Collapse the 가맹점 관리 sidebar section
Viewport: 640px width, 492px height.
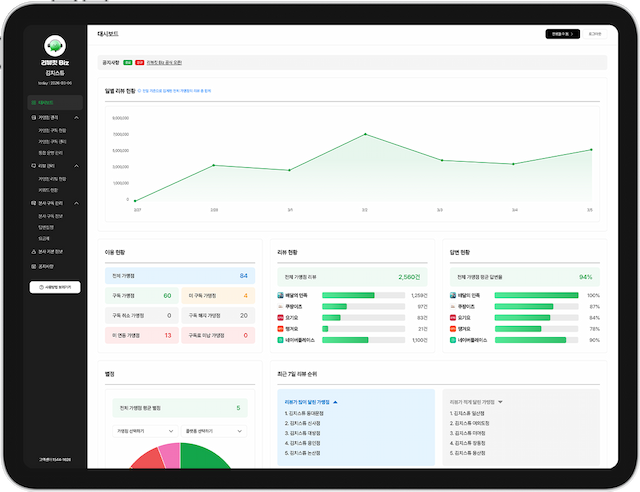[x=77, y=117]
